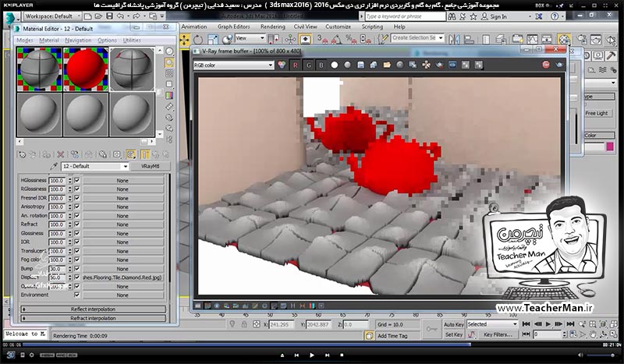
Task: Save the rendered image from frame buffer
Action: [x=360, y=65]
